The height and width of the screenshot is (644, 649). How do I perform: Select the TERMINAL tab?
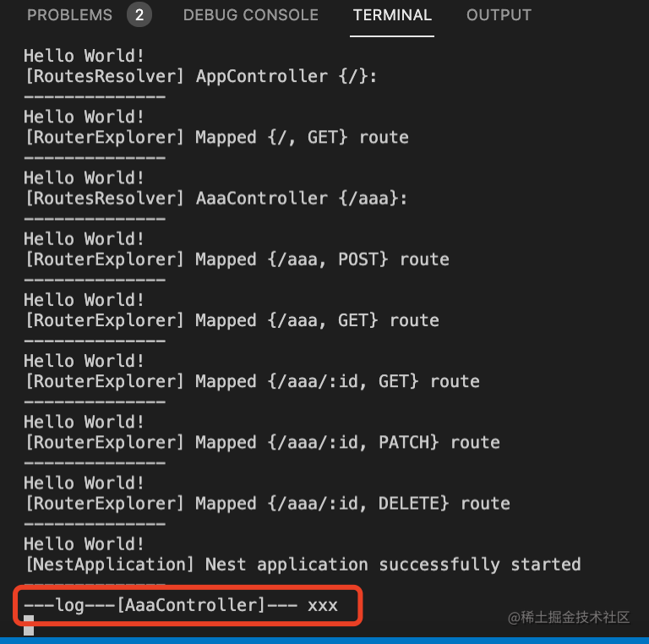392,15
